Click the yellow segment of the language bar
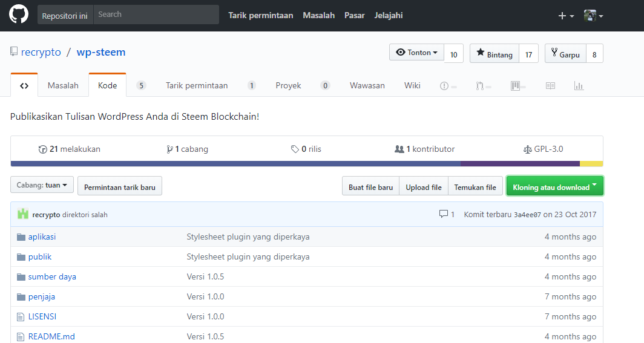Viewport: 644px width, 343px height. pyautogui.click(x=591, y=164)
